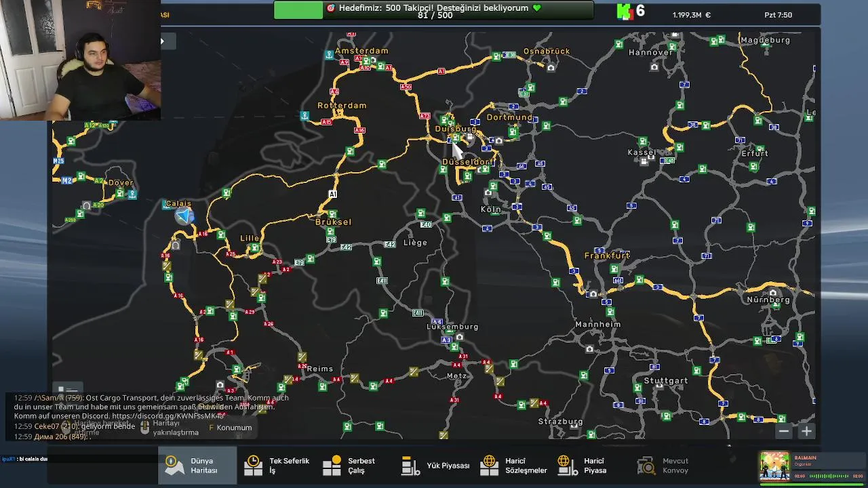Click the Ceke07 (210) chat message
Screen dimensions: 868x488
point(75,426)
